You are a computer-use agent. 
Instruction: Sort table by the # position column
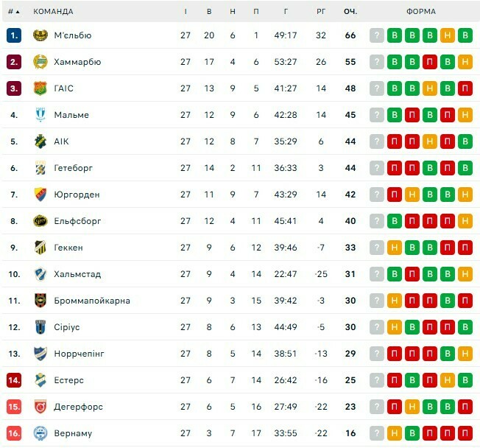14,12
